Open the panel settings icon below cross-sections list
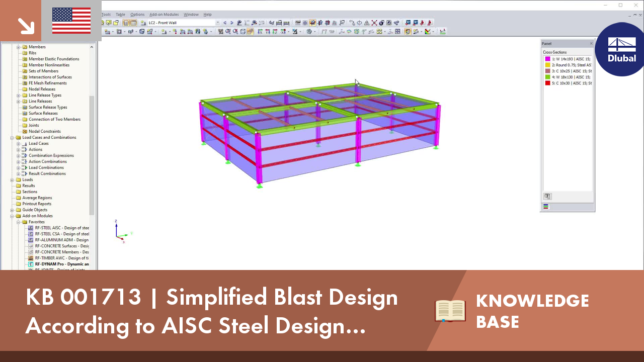 547,197
